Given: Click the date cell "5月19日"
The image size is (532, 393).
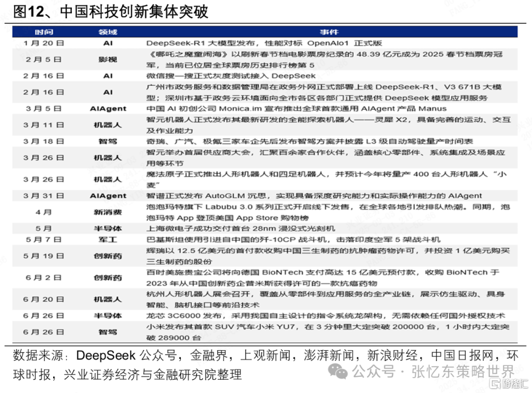Looking at the screenshot, I should click(44, 256).
